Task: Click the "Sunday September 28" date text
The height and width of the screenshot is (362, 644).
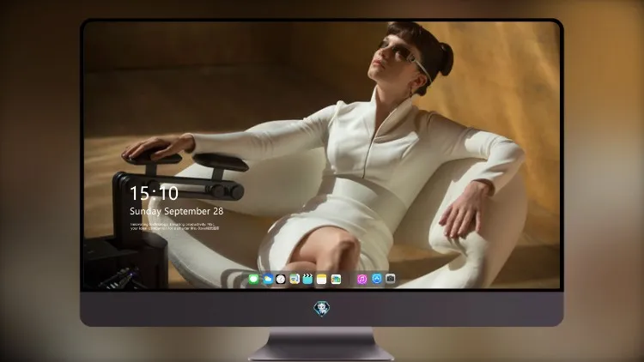Action: (177, 211)
